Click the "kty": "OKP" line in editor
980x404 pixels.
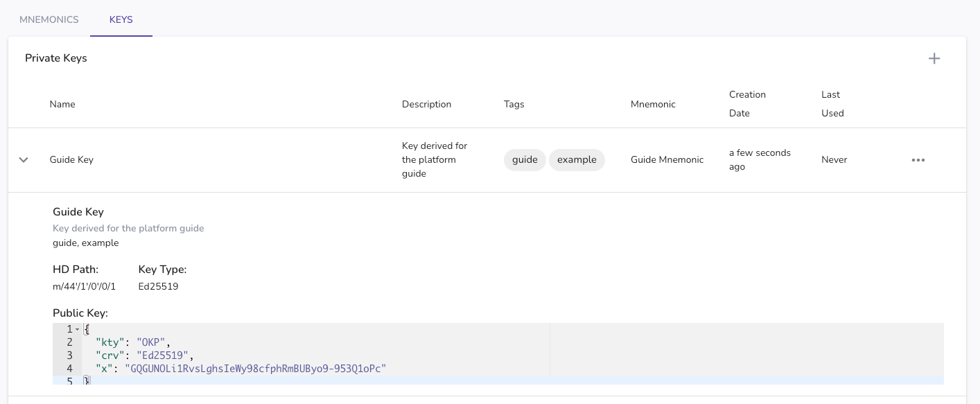133,342
